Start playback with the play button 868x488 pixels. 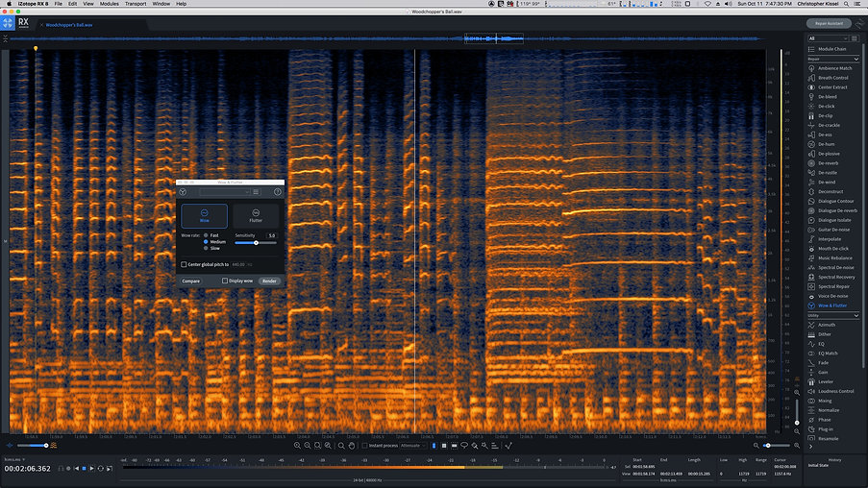click(92, 469)
